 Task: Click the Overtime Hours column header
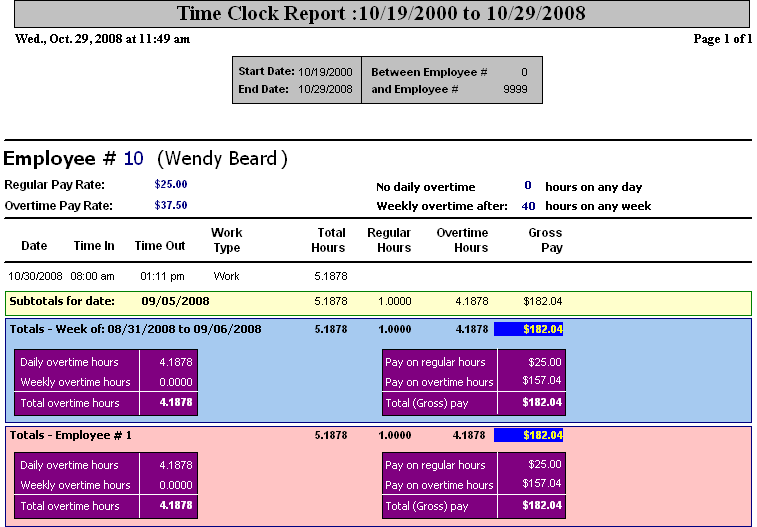463,240
